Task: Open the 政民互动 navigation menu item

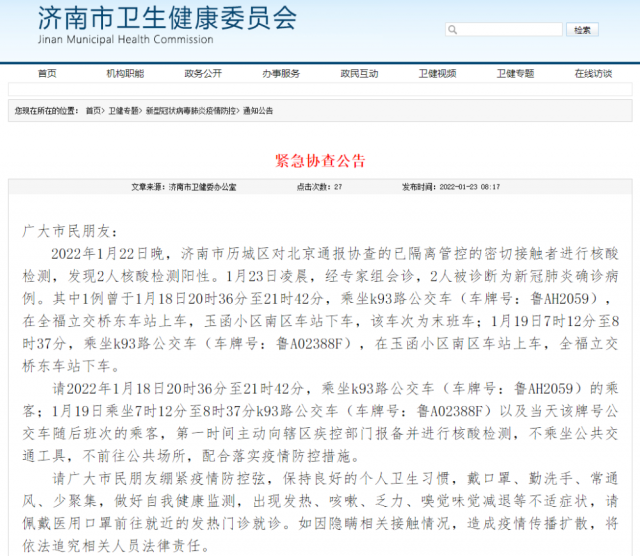Action: coord(359,73)
